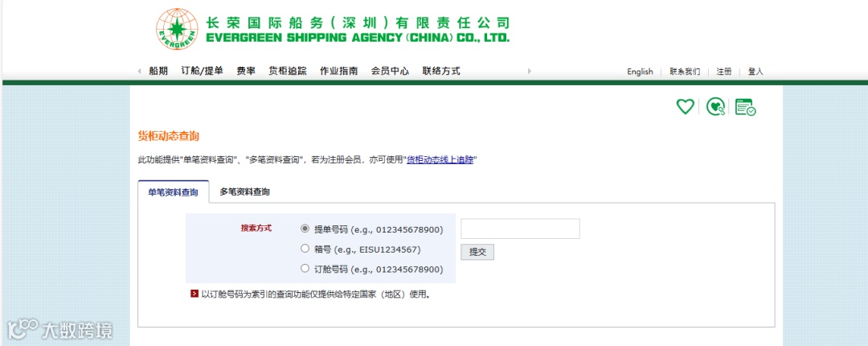The height and width of the screenshot is (346, 868).
Task: Click the red arrow note icon
Action: (194, 294)
